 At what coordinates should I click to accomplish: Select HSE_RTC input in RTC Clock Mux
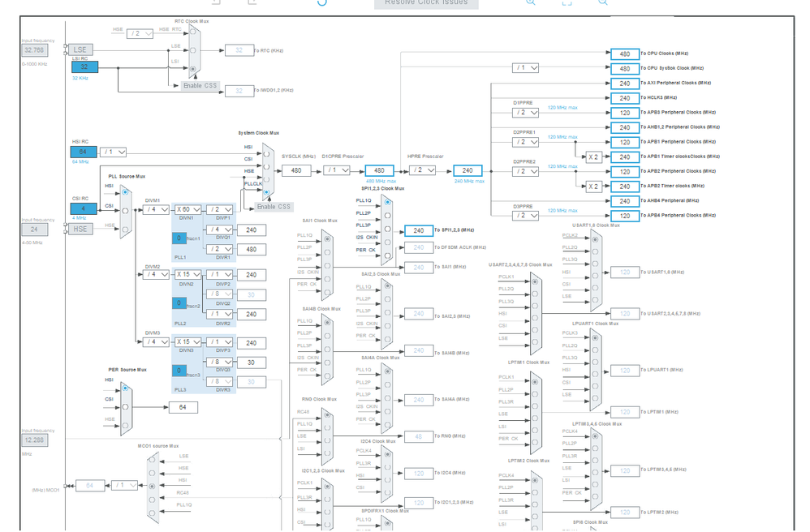coord(192,32)
